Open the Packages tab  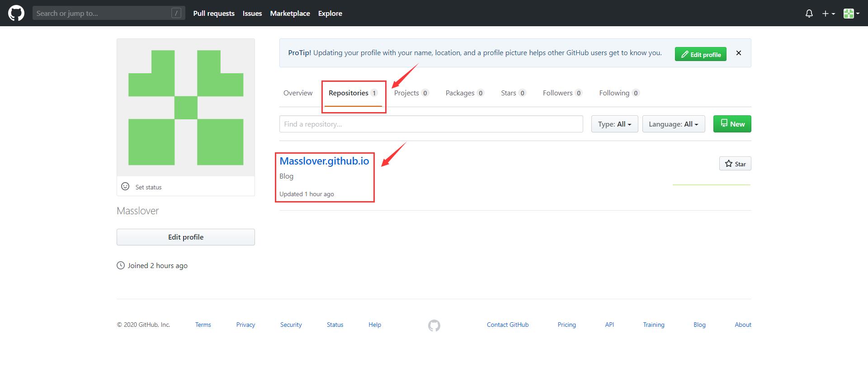tap(465, 93)
